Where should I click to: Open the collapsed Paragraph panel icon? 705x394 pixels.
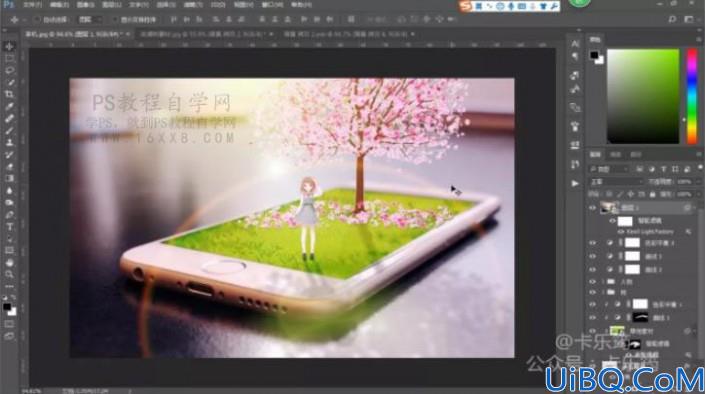pyautogui.click(x=575, y=57)
